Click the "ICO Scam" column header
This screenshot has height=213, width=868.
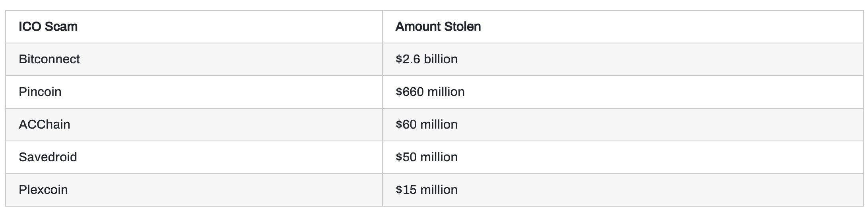tap(48, 27)
